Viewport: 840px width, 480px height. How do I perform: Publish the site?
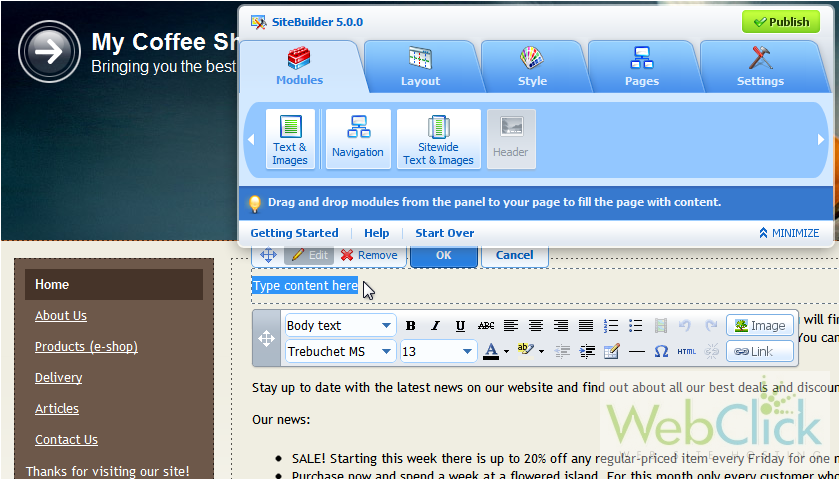pyautogui.click(x=781, y=22)
